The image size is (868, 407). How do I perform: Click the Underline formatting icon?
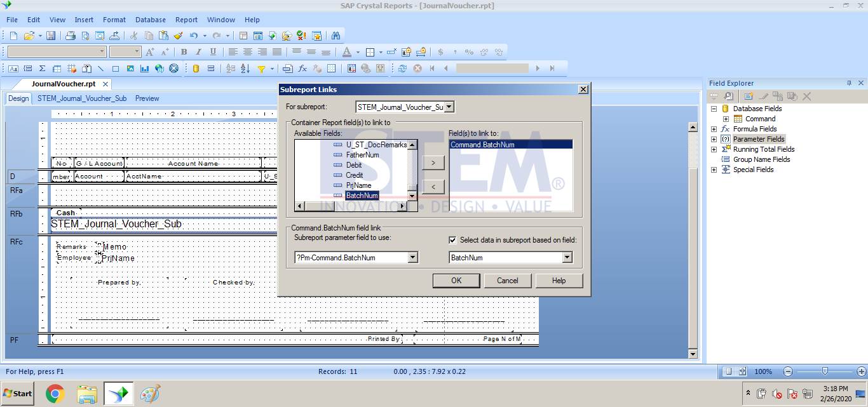point(213,52)
